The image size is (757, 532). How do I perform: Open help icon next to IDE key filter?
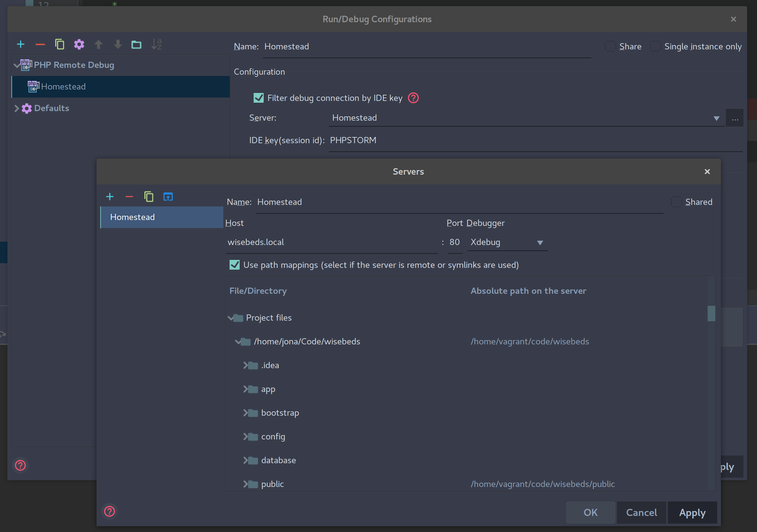coord(413,98)
